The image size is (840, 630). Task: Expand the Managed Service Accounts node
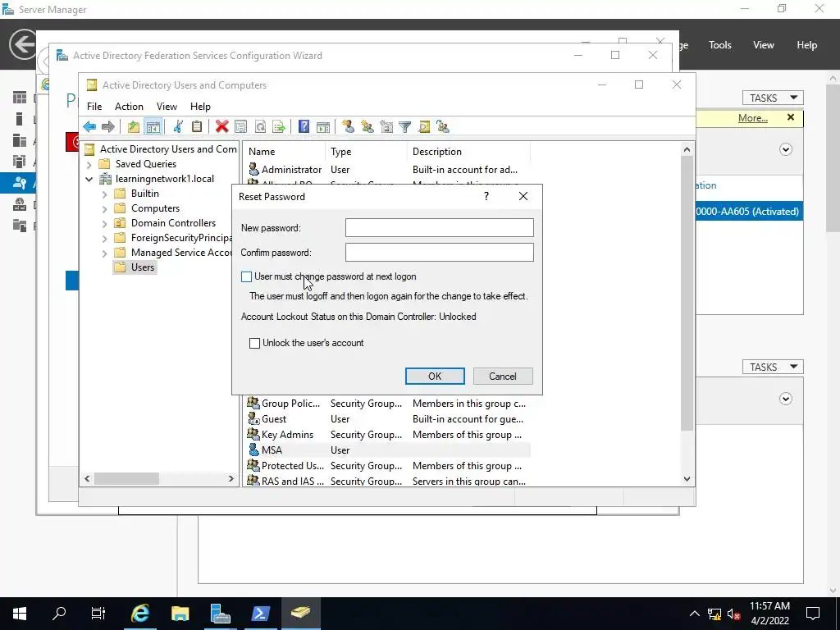(x=105, y=253)
